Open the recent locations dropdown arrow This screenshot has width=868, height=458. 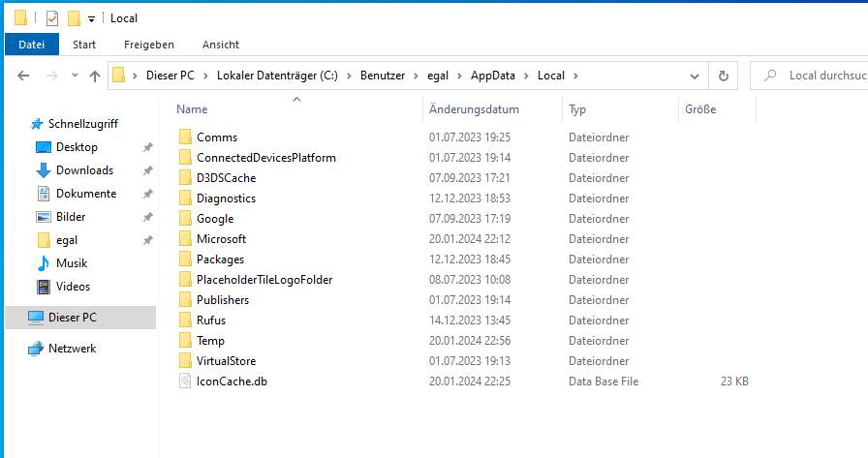(75, 76)
